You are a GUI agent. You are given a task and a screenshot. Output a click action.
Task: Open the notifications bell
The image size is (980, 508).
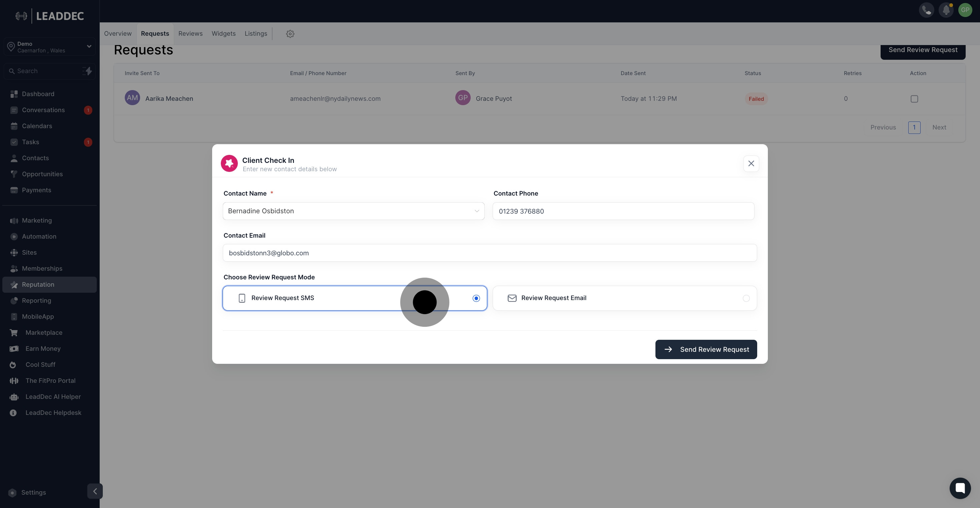[946, 10]
